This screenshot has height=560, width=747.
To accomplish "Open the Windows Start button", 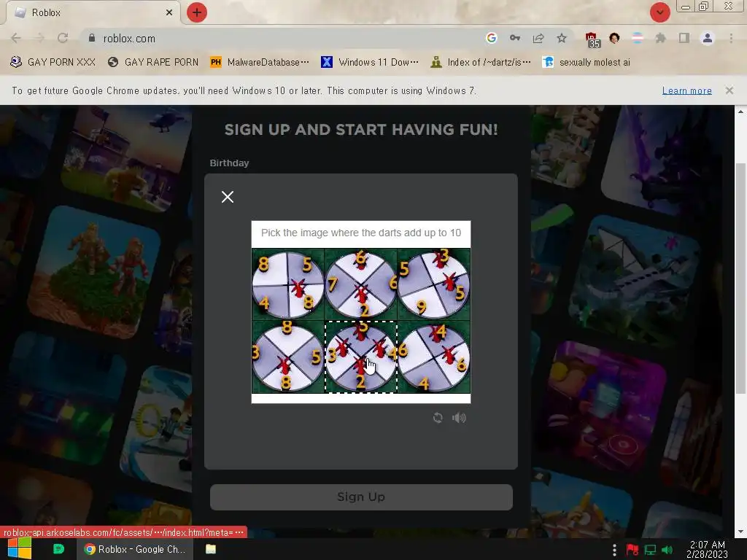I will pos(19,548).
